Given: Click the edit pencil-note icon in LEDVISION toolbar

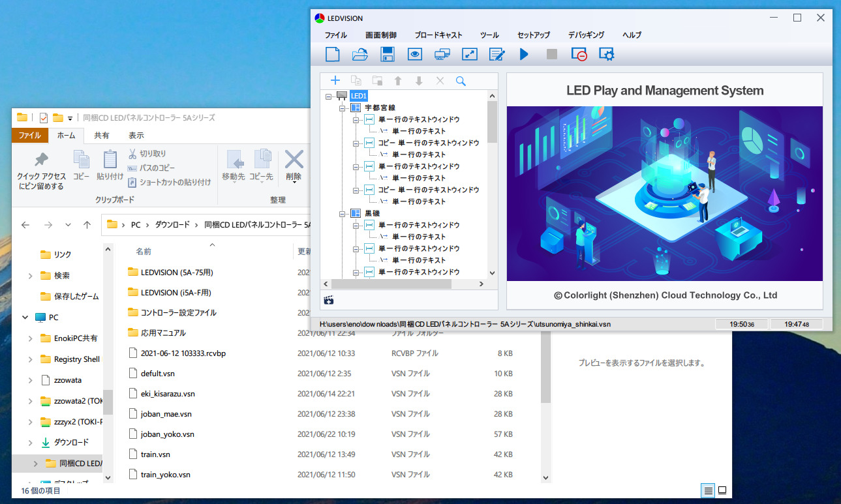Looking at the screenshot, I should coord(497,55).
